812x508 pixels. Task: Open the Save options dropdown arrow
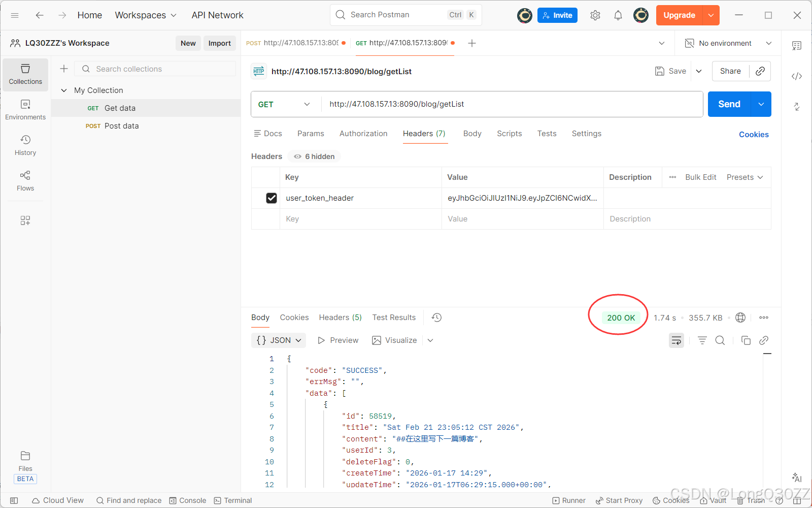click(x=699, y=71)
